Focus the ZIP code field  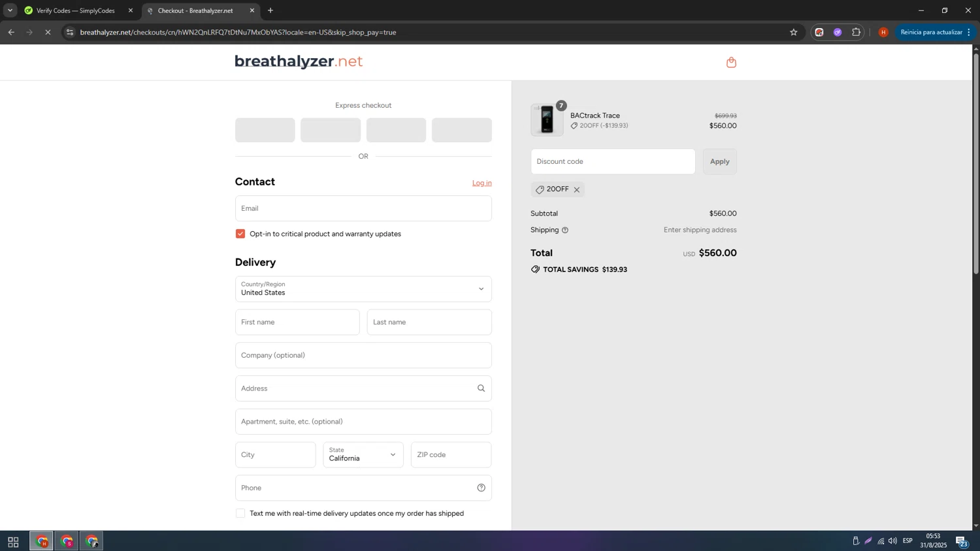451,454
